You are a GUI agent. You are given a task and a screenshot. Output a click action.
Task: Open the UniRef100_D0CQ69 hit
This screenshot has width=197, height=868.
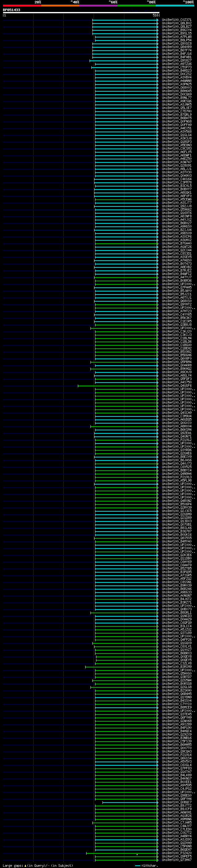tap(176, 94)
